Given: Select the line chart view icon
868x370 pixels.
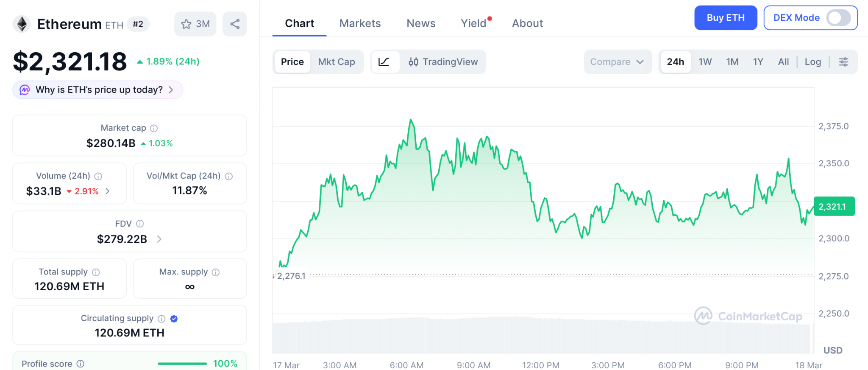Looking at the screenshot, I should click(x=384, y=62).
